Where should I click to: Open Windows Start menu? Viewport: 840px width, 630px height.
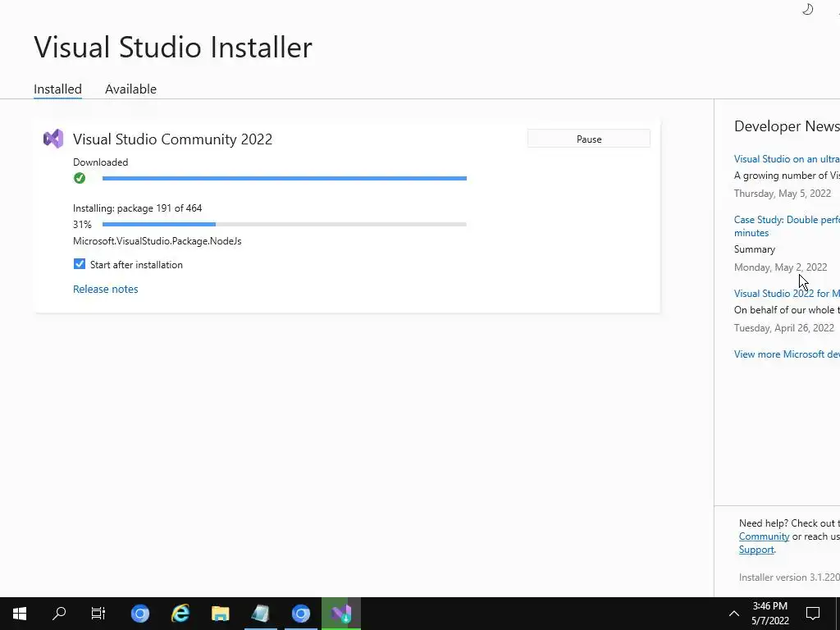click(x=20, y=613)
